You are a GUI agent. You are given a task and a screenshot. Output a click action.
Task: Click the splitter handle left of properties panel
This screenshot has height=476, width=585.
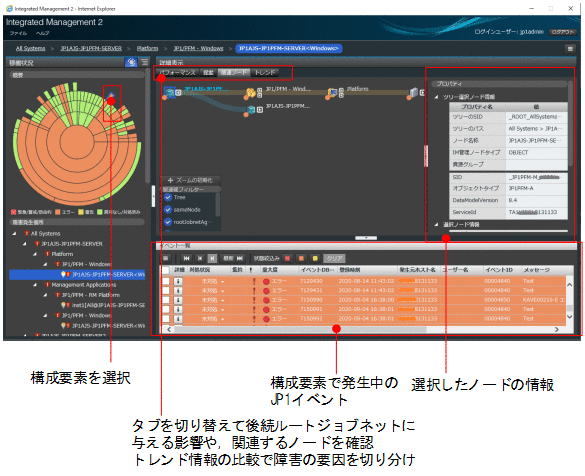tap(426, 156)
